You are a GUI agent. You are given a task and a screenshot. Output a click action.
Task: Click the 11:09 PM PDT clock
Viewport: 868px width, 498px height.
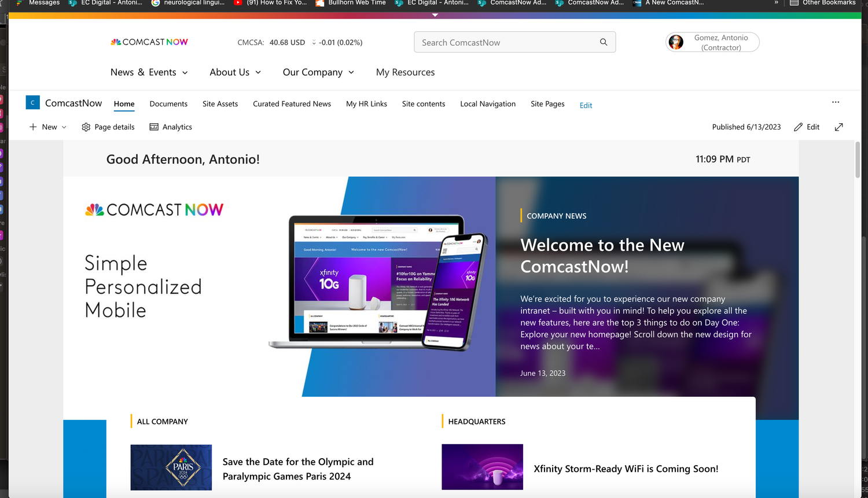click(x=723, y=159)
